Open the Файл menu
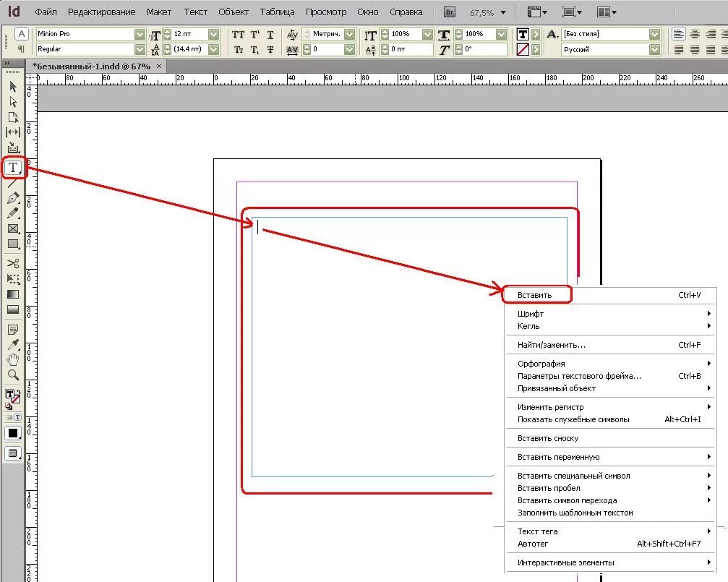The image size is (728, 582). click(46, 12)
